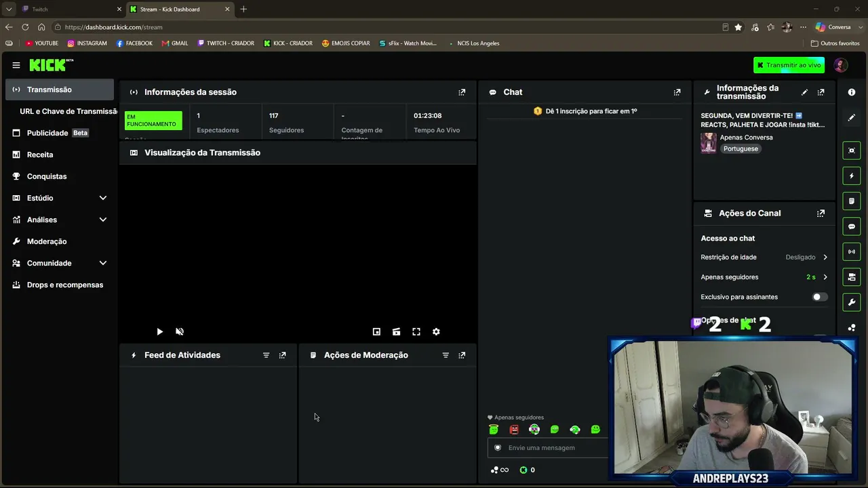Open the hamburger menu next to the Kick logo

point(16,65)
